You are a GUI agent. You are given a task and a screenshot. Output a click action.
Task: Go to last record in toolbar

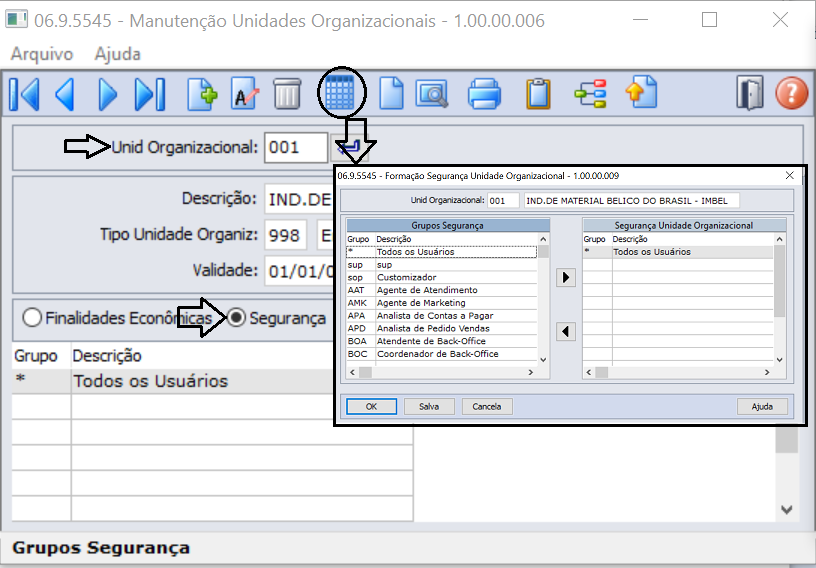point(150,94)
